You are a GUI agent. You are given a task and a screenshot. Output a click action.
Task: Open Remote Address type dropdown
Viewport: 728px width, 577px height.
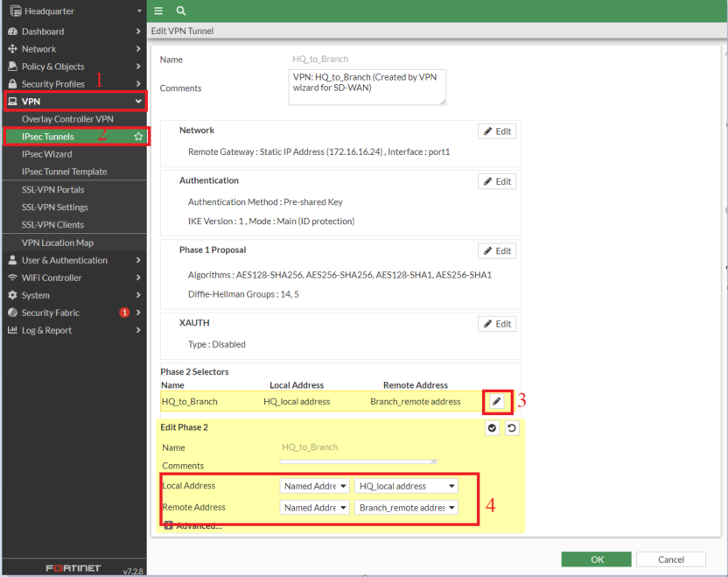coord(315,508)
